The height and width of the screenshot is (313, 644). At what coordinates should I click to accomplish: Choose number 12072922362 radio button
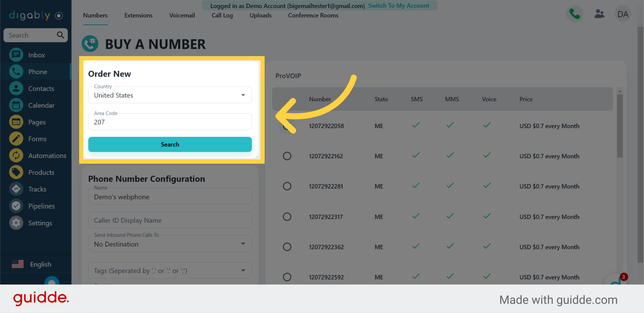pos(287,247)
